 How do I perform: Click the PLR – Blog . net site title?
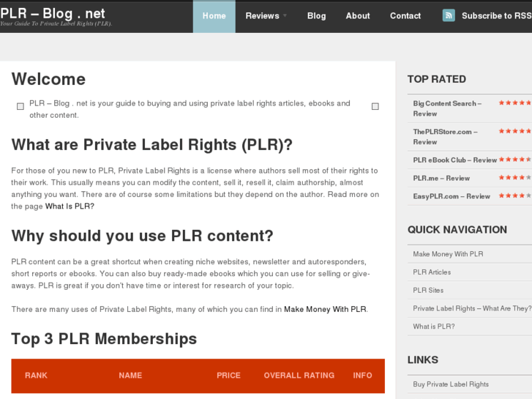tap(53, 13)
